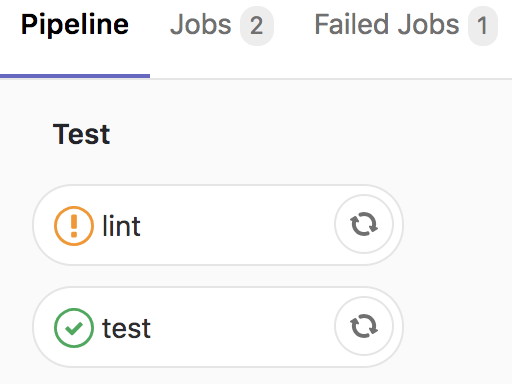Click the Failed Jobs count badge showing 1

click(483, 26)
